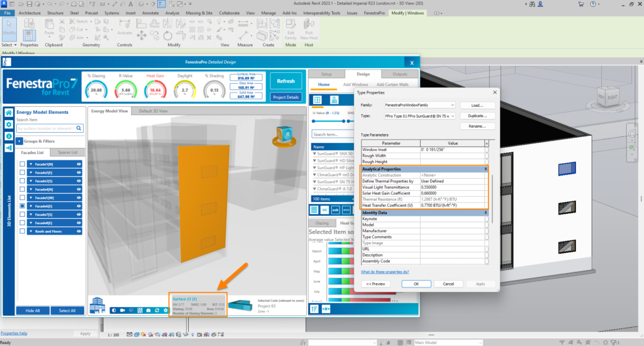This screenshot has width=644, height=346.
Task: Collapse the Identity Data group
Action: coord(486,213)
